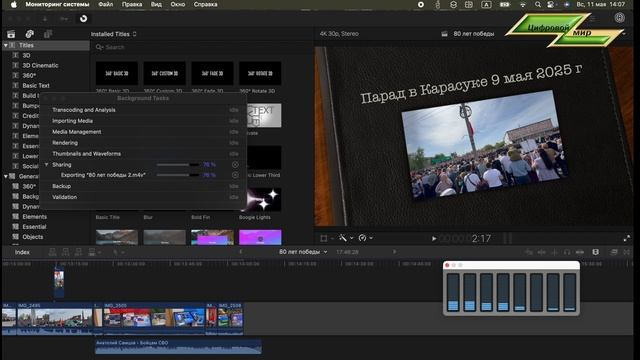The height and width of the screenshot is (360, 640).
Task: Open the Titles and Generators sidebar icon
Action: (48, 34)
